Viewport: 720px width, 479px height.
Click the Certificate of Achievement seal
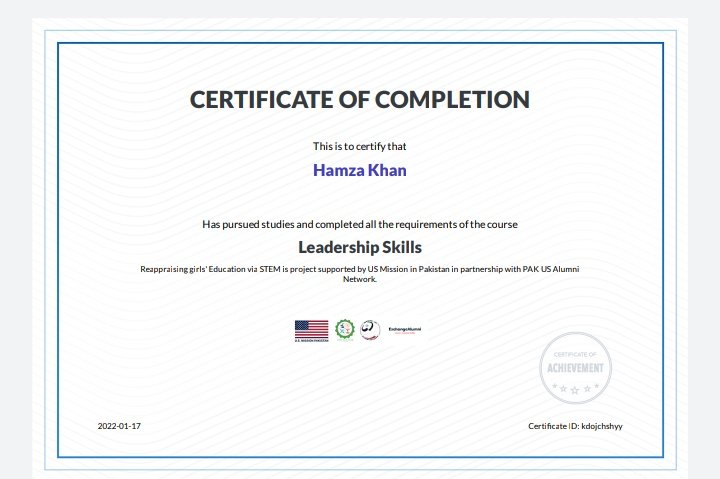point(575,368)
